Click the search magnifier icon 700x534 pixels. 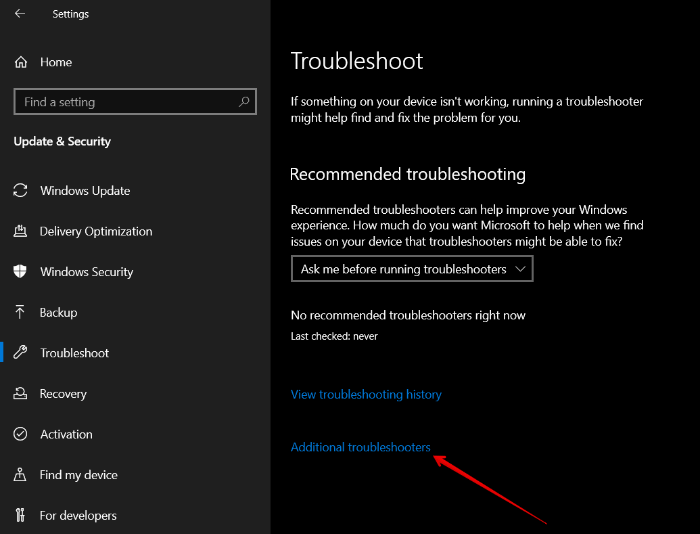click(x=244, y=102)
